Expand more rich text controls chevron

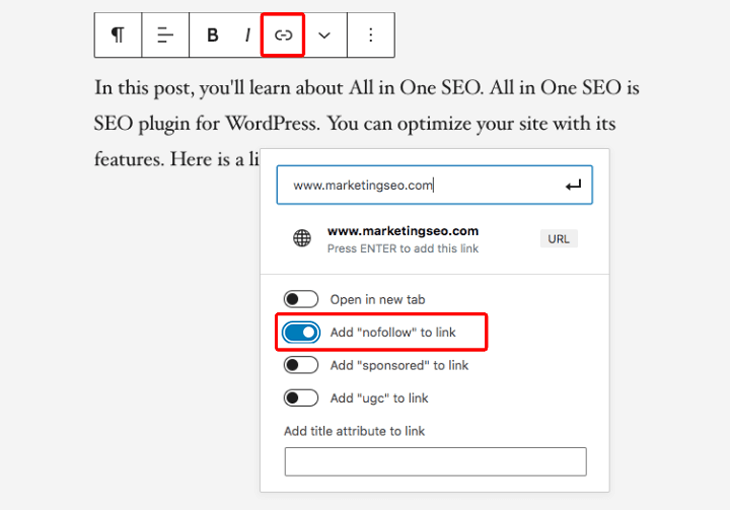point(324,35)
